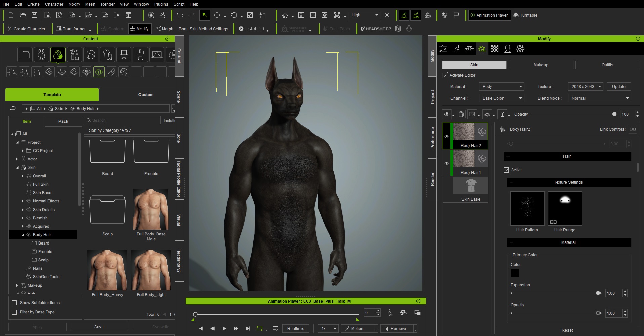This screenshot has width=644, height=336.
Task: Click the Reset button
Action: pos(567,330)
